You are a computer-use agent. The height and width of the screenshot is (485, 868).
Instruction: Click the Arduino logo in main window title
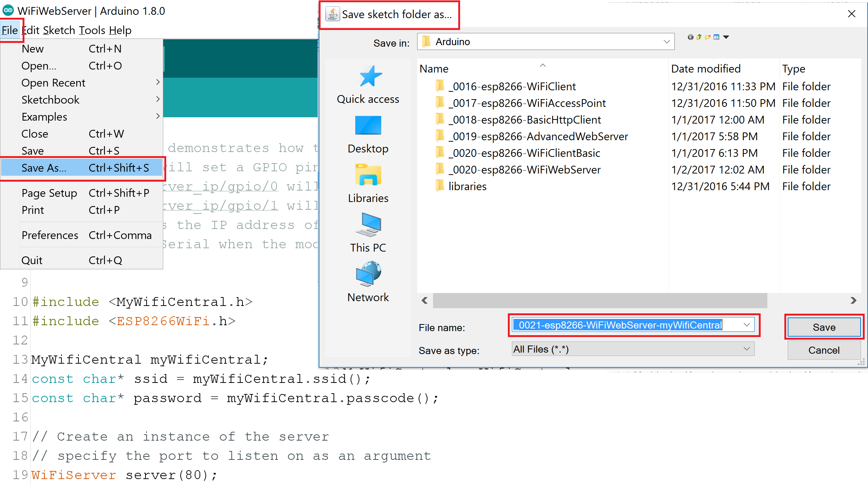coord(8,10)
